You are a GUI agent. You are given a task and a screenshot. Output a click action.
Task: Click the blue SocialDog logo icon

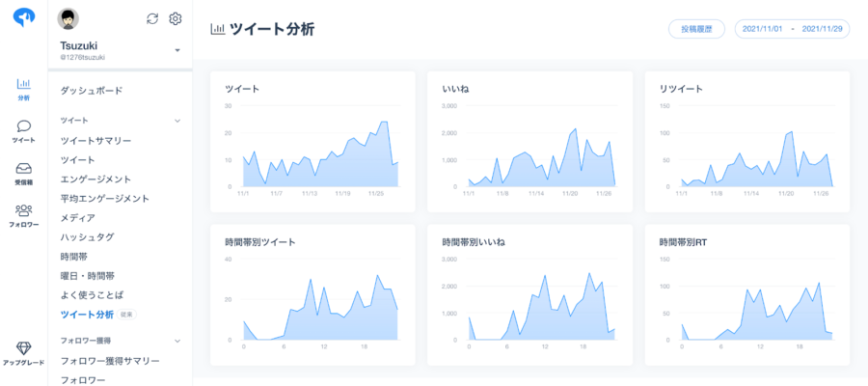pos(24,17)
